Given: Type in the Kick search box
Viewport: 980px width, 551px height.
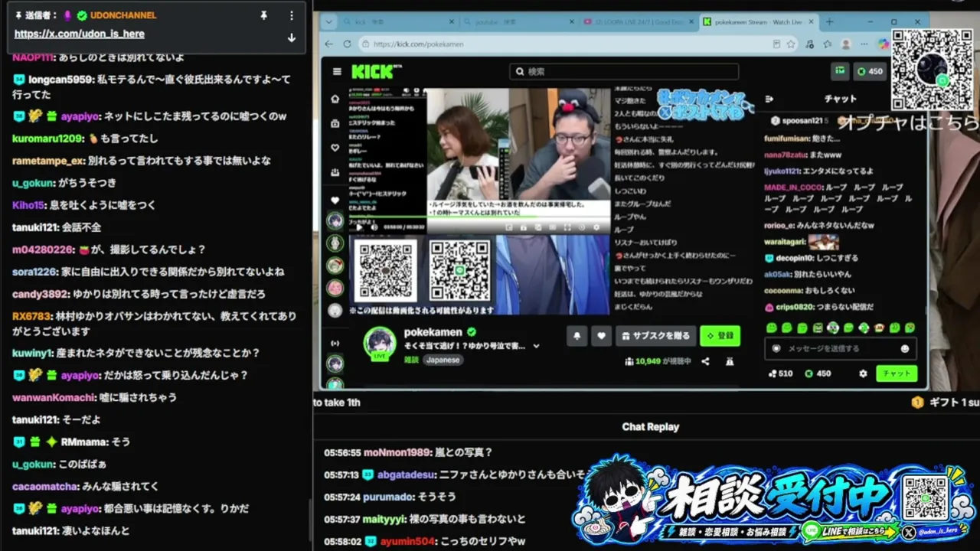Looking at the screenshot, I should coord(624,71).
